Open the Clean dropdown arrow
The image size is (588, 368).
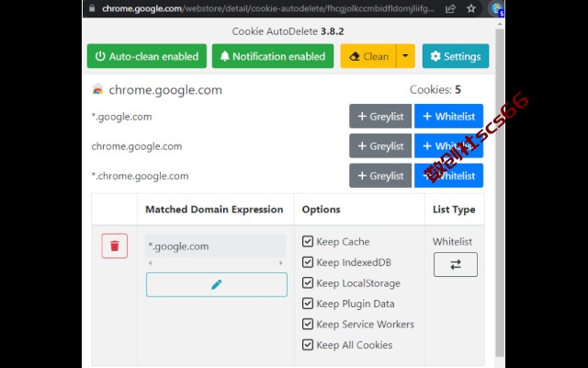[405, 56]
